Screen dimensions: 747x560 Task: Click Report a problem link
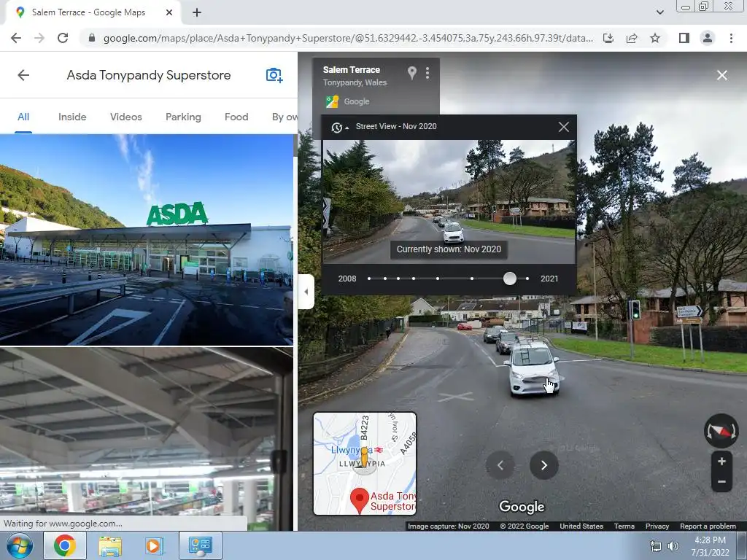click(x=708, y=526)
